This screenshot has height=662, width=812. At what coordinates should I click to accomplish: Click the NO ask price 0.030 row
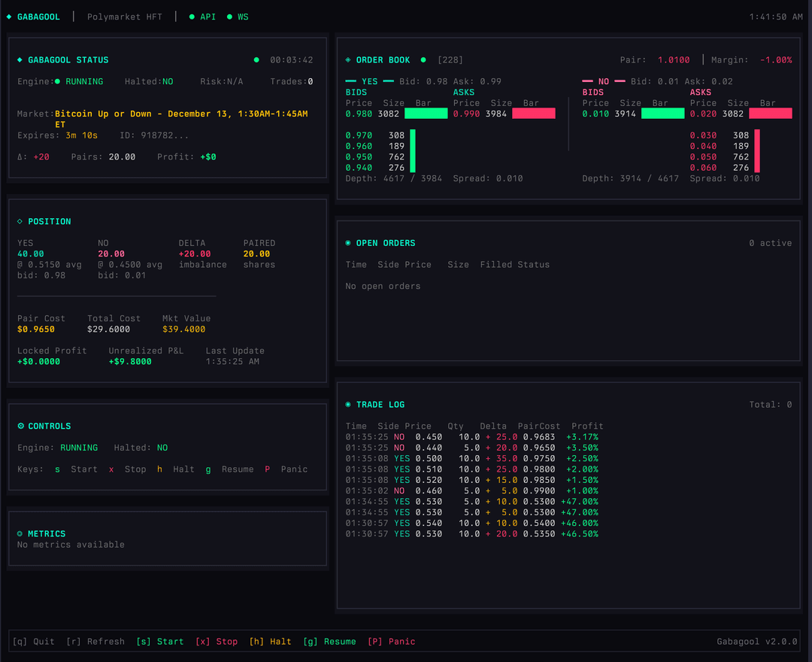[725, 135]
